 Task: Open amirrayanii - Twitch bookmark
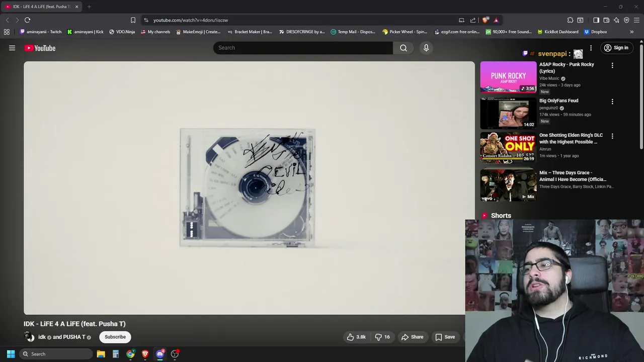[41, 32]
